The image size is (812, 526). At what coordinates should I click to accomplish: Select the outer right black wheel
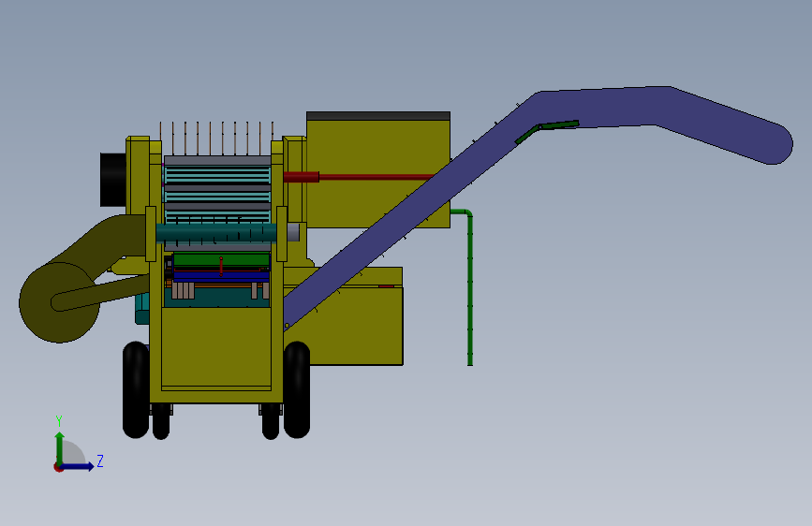(x=297, y=389)
